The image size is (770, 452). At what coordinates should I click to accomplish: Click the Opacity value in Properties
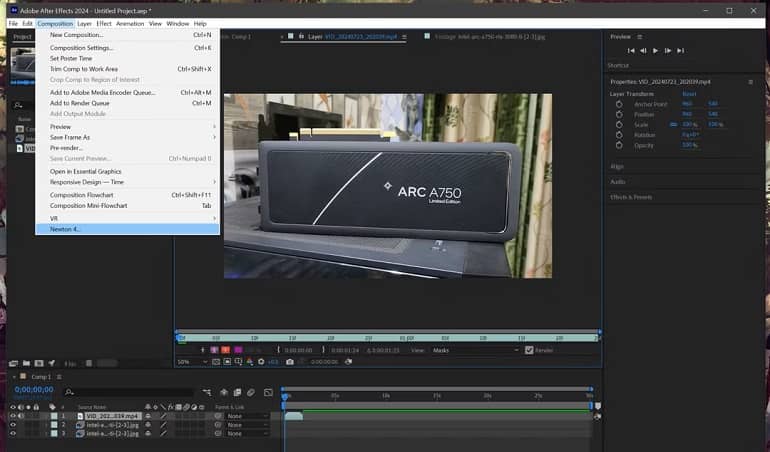[689, 145]
